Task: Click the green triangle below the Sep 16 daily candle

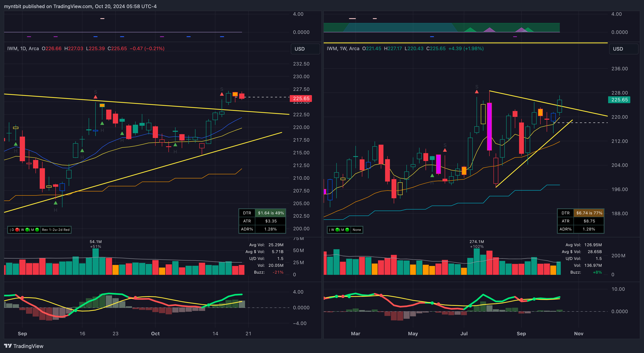Action: [82, 151]
